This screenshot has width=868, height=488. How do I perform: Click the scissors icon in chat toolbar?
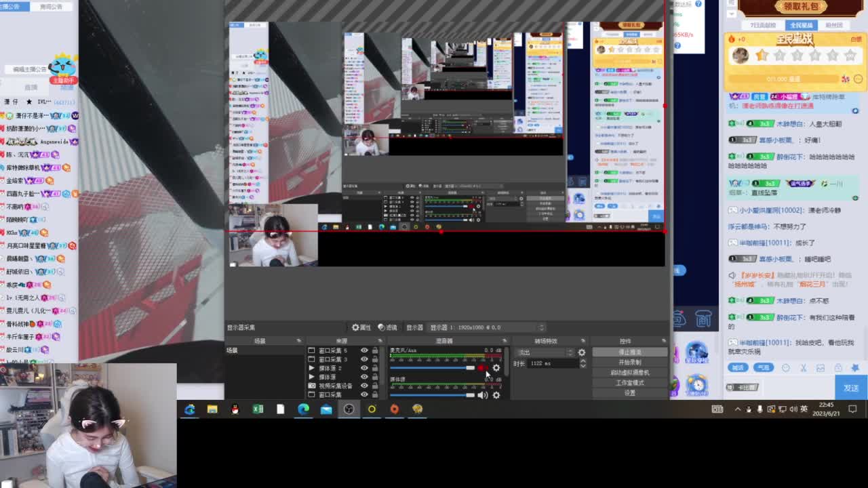click(x=804, y=367)
